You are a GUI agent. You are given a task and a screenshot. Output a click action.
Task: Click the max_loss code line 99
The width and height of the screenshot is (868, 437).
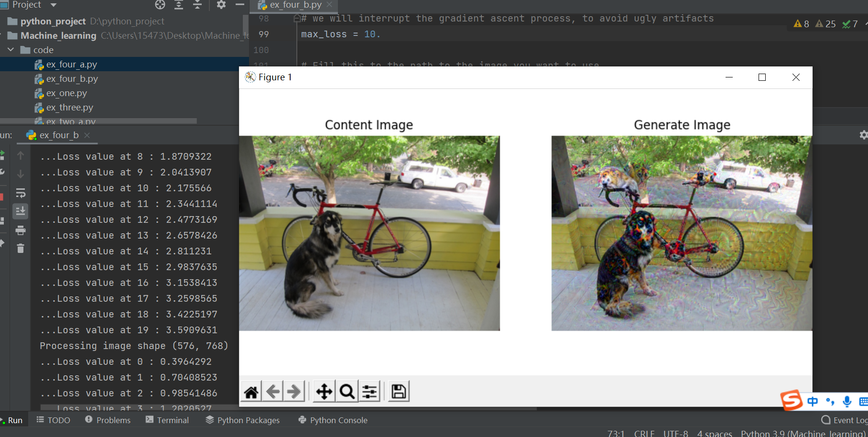tap(340, 34)
